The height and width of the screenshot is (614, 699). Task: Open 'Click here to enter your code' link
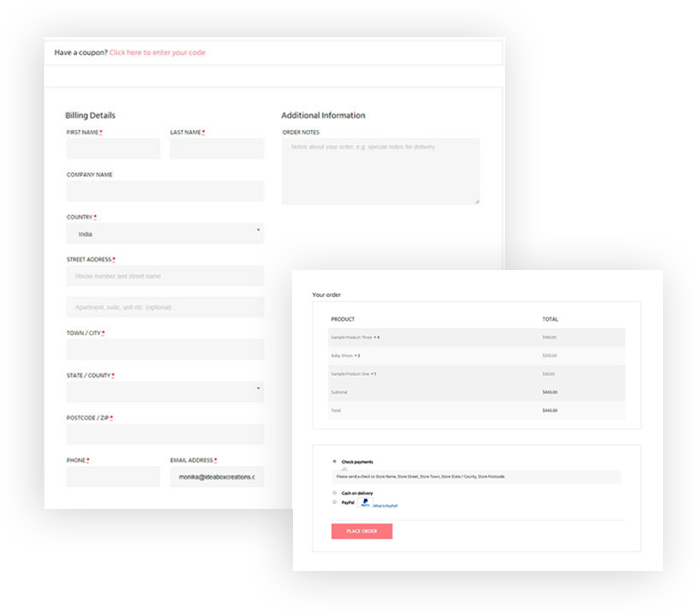[x=157, y=52]
